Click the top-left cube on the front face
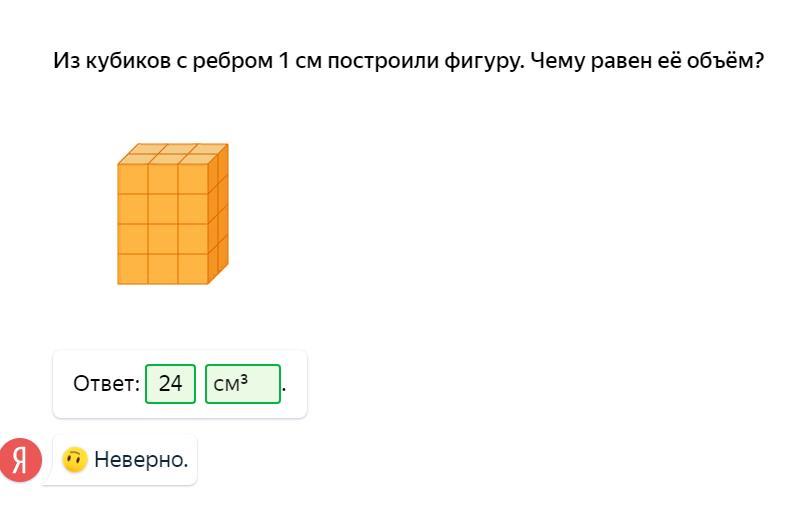 tap(133, 179)
